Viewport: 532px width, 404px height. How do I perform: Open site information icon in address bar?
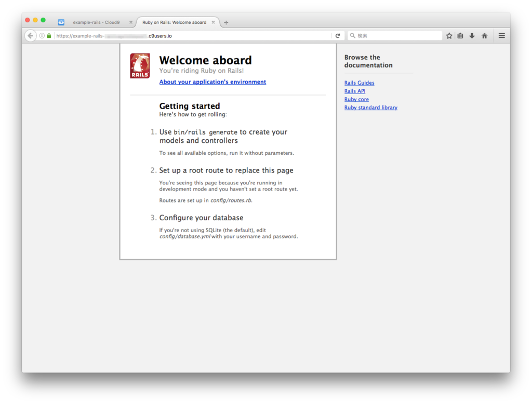click(x=42, y=36)
